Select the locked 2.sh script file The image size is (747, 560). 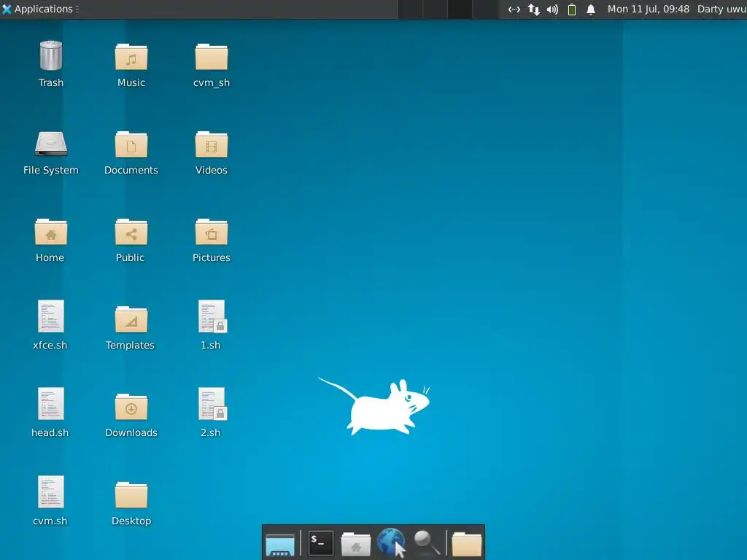[x=212, y=403]
